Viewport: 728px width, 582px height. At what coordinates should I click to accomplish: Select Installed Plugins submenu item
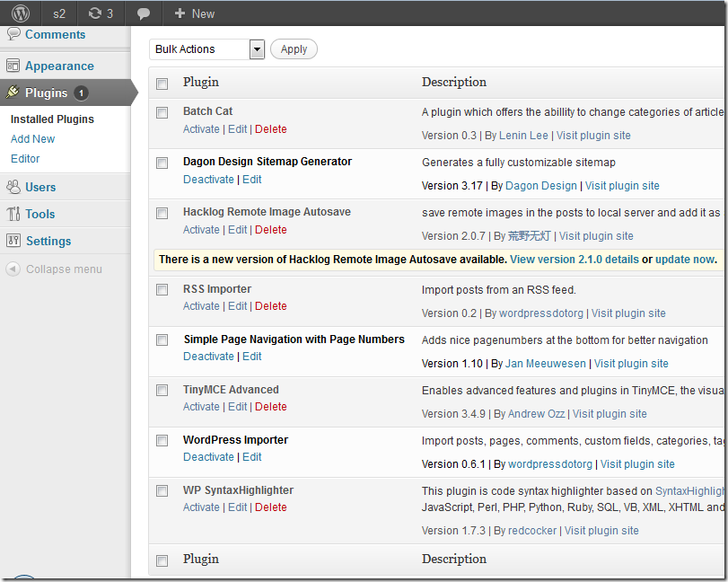pos(52,119)
